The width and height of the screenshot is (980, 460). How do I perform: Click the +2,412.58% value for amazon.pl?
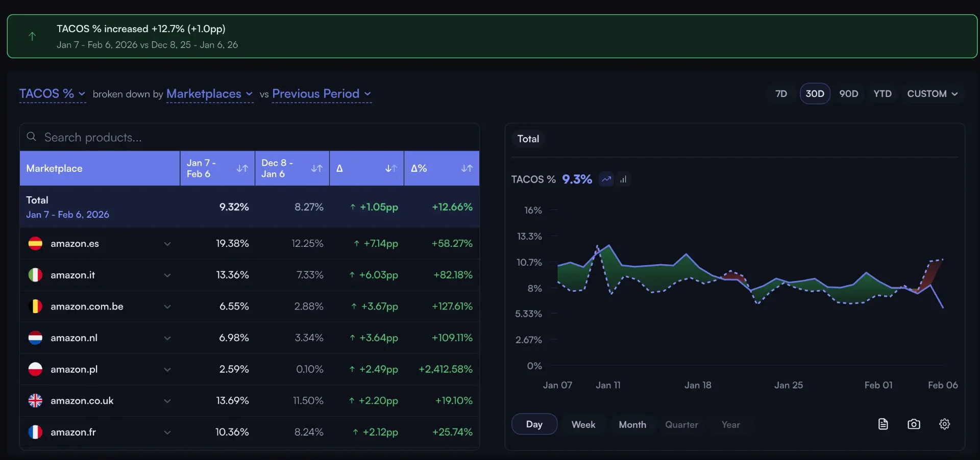(445, 369)
